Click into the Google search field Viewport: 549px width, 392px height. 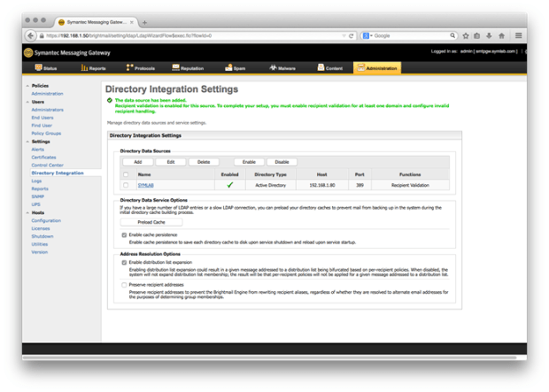point(412,36)
